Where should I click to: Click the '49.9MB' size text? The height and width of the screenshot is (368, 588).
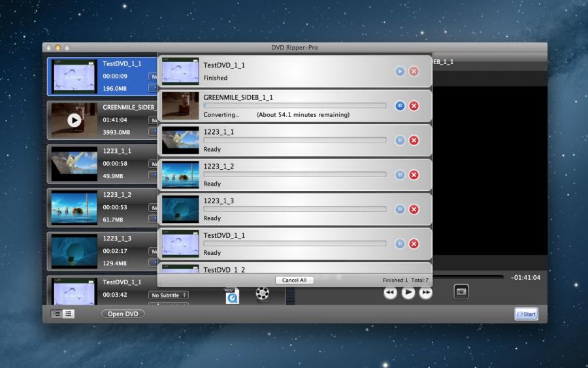[x=113, y=176]
